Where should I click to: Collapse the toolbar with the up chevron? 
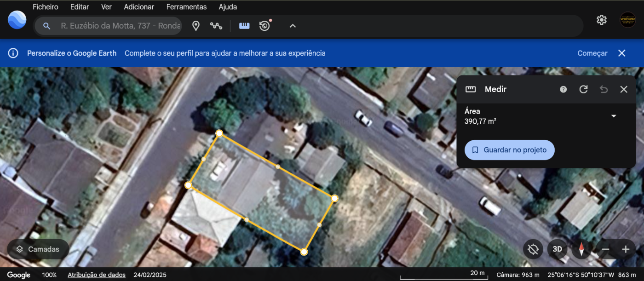coord(293,26)
